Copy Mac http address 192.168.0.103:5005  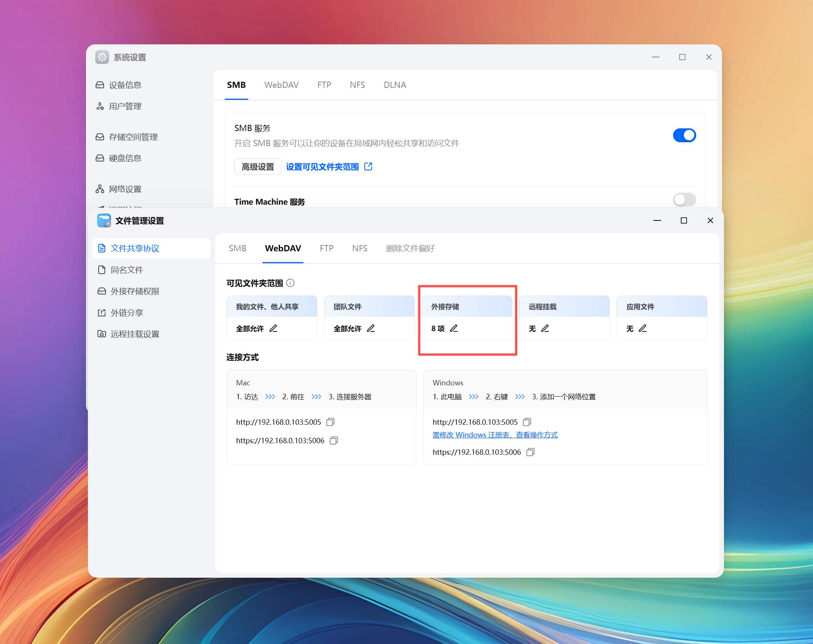coord(330,422)
